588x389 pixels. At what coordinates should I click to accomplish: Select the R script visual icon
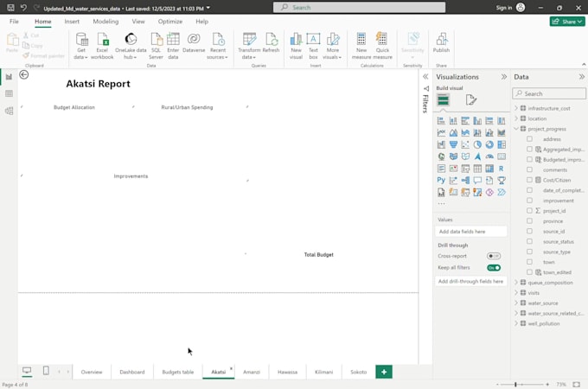click(x=501, y=169)
